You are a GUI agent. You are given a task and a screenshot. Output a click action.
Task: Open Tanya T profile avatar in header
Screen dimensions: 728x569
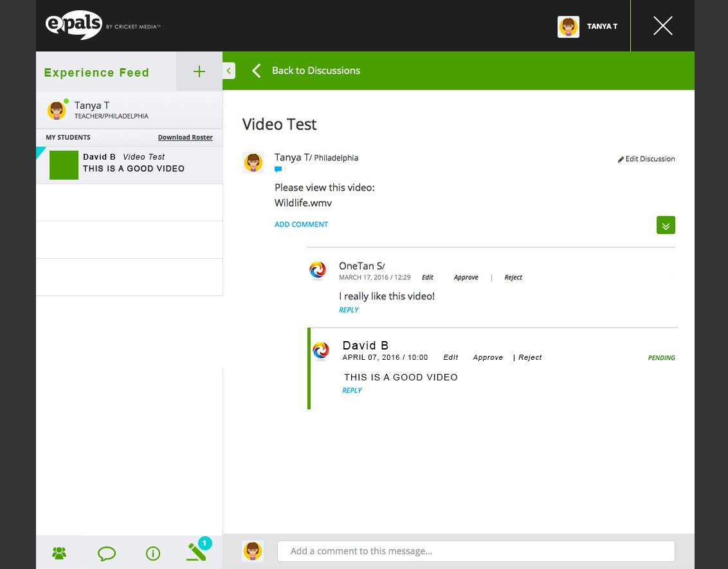tap(569, 26)
